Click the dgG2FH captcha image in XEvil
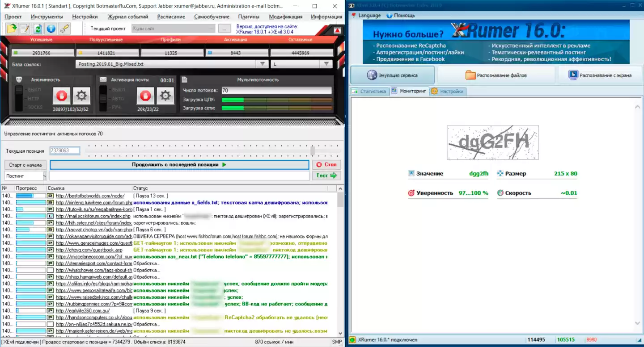This screenshot has width=644, height=347. pos(492,142)
